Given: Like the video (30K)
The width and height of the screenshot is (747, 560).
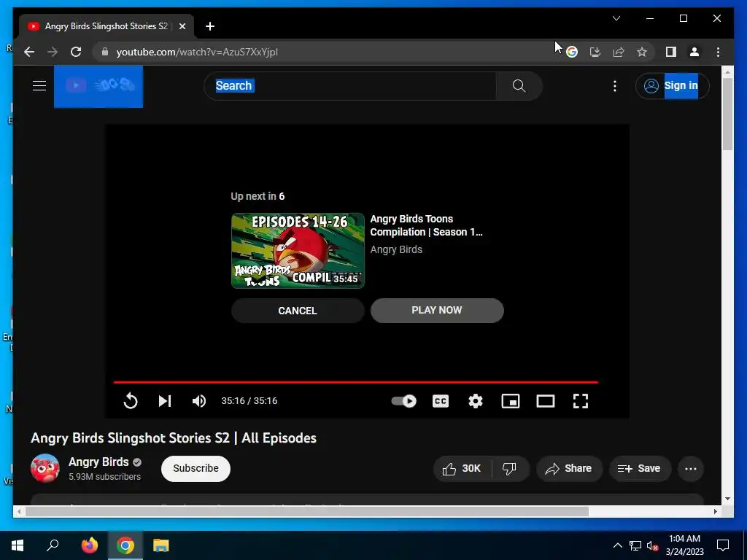Looking at the screenshot, I should pyautogui.click(x=462, y=469).
